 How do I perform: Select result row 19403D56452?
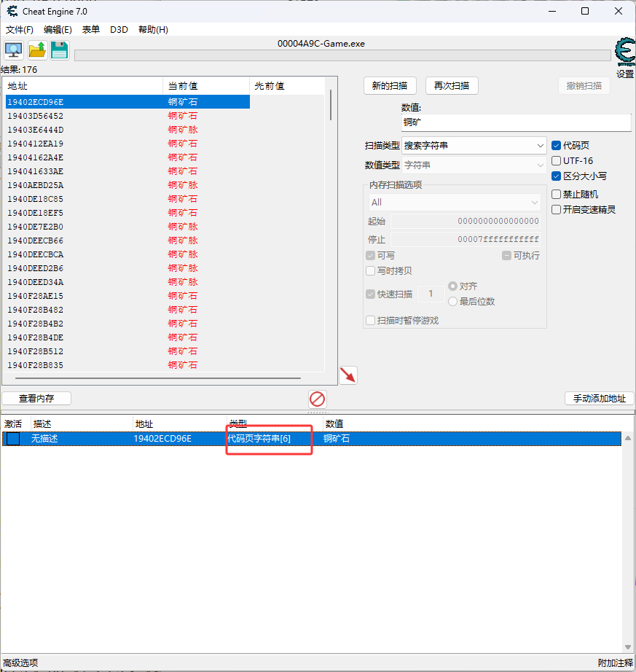point(127,116)
